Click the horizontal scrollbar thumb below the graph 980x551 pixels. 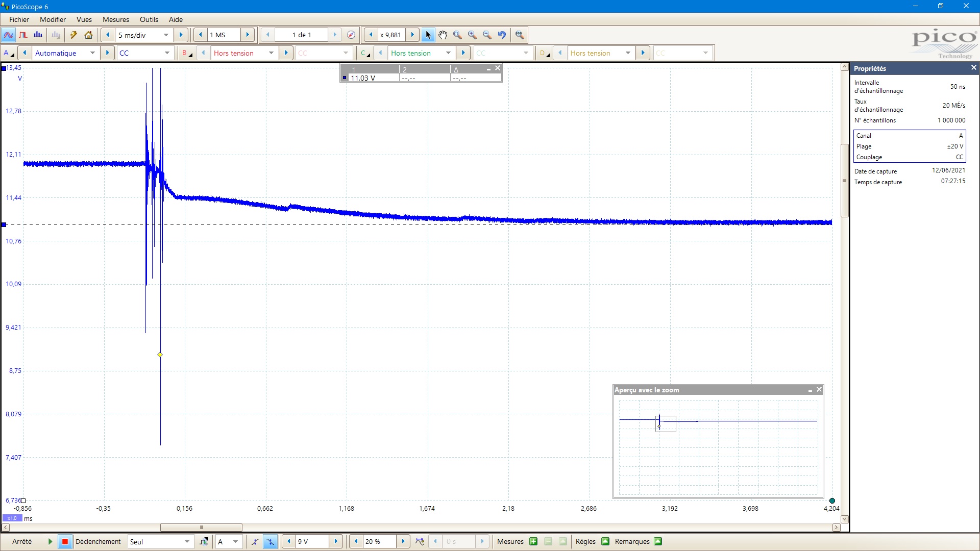point(201,527)
